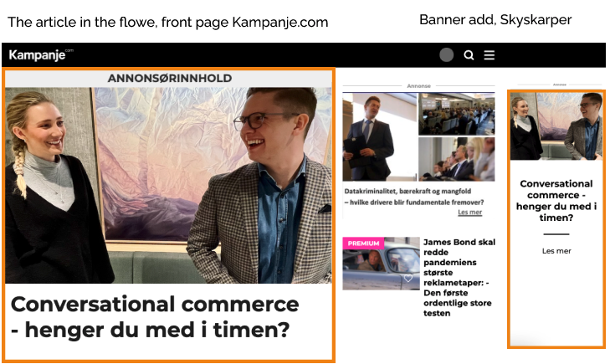Viewport: 610px width, 364px height.
Task: Click the pink PREMIUM badge
Action: pyautogui.click(x=363, y=243)
